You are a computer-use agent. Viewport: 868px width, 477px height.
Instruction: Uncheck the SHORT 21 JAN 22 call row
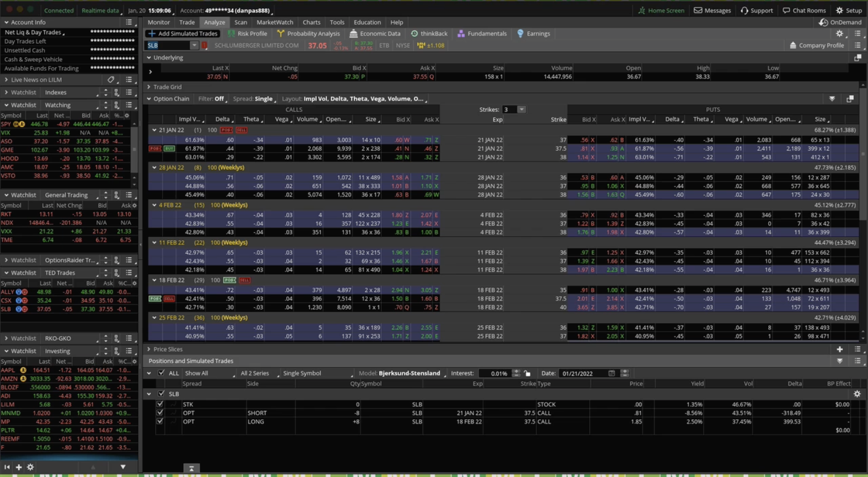pos(160,413)
